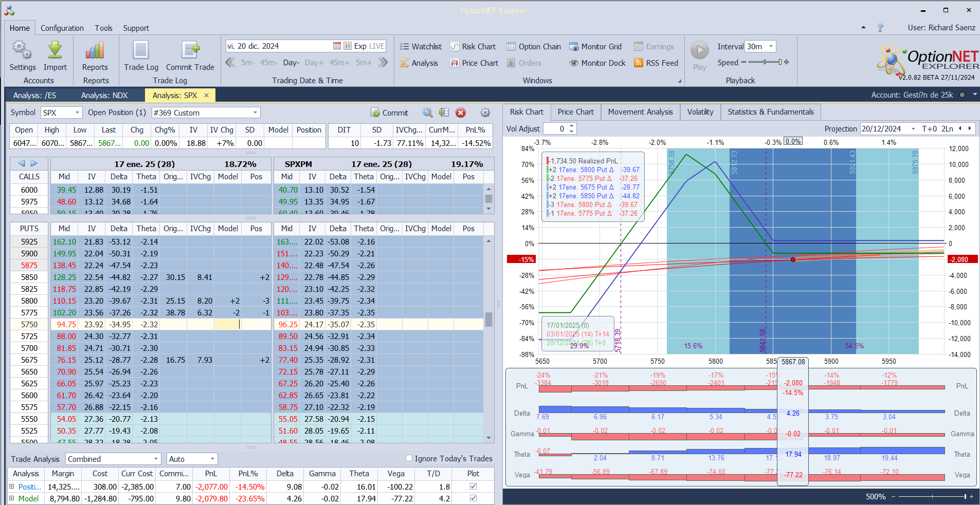Image resolution: width=980 pixels, height=505 pixels.
Task: Open the Settings gear icon
Action: coord(22,50)
